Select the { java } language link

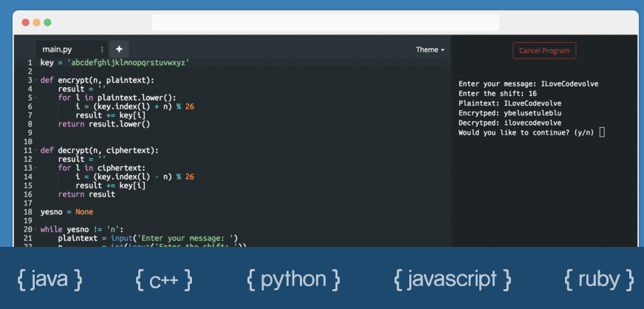[x=49, y=279]
